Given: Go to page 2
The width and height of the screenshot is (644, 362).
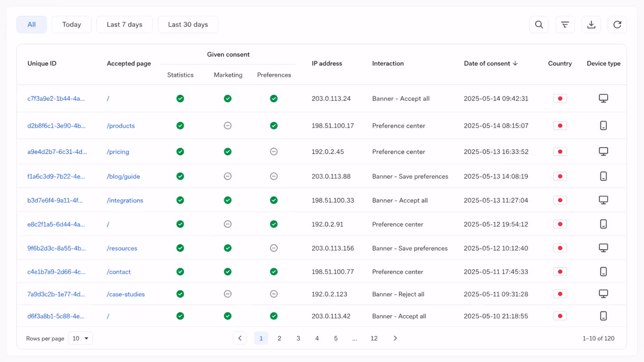Looking at the screenshot, I should coord(279,338).
